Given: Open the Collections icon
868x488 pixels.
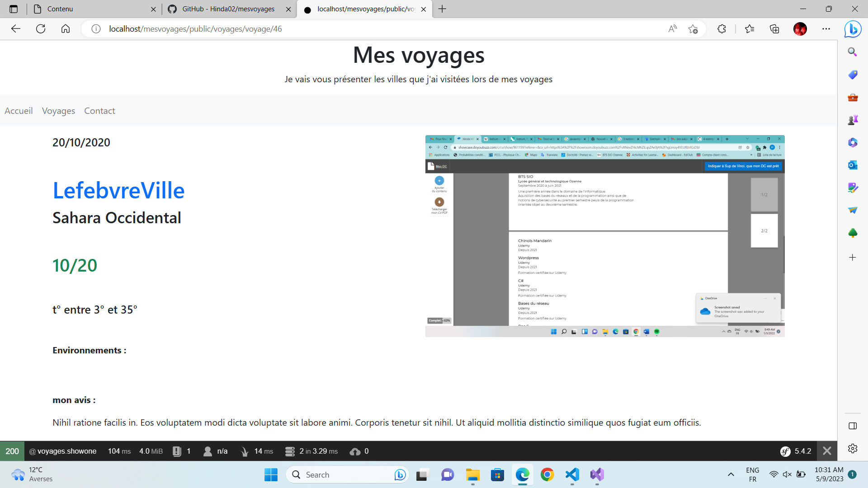Looking at the screenshot, I should pyautogui.click(x=774, y=29).
